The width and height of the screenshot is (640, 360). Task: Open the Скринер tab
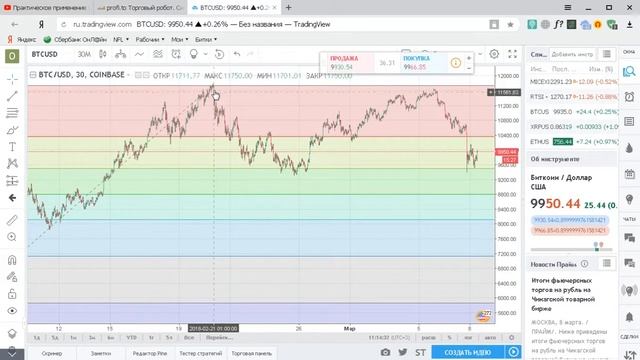click(x=52, y=353)
